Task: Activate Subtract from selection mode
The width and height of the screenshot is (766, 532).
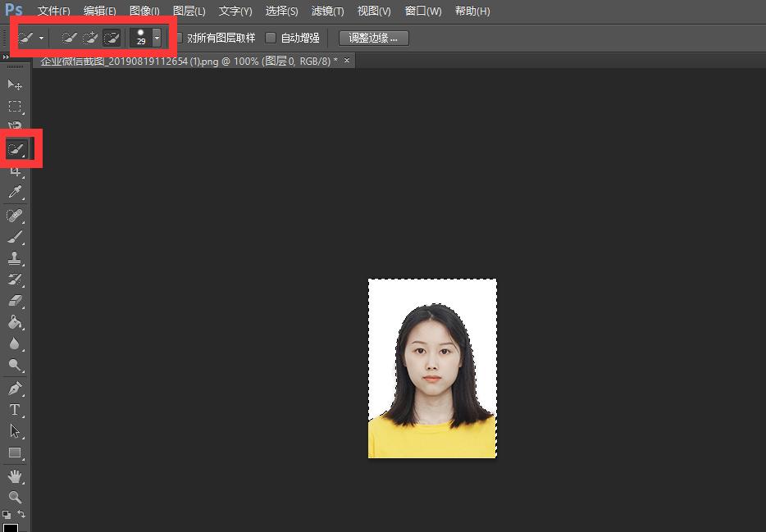Action: coord(111,37)
